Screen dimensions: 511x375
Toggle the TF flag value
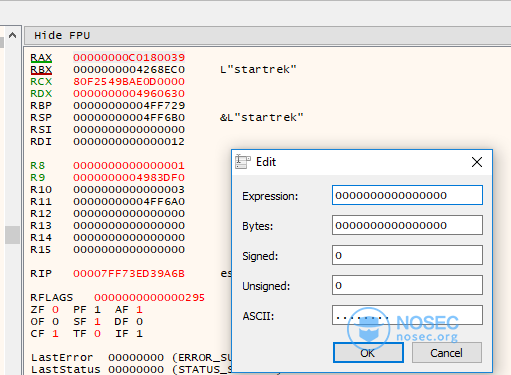[x=97, y=334]
